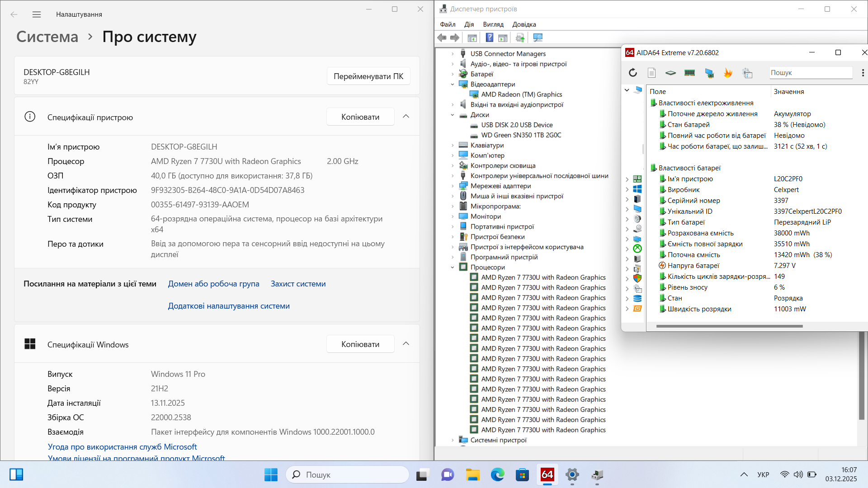Expand the Батареї device category
The width and height of the screenshot is (868, 488).
[x=453, y=74]
